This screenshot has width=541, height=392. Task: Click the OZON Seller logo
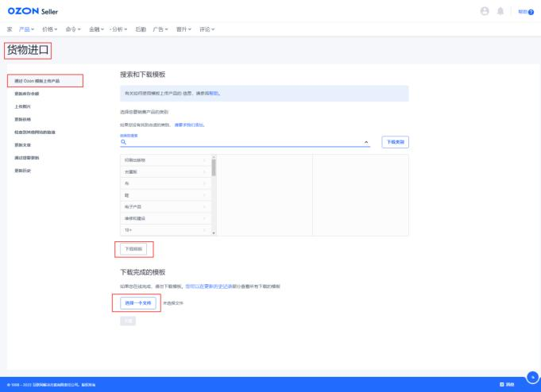pos(33,11)
